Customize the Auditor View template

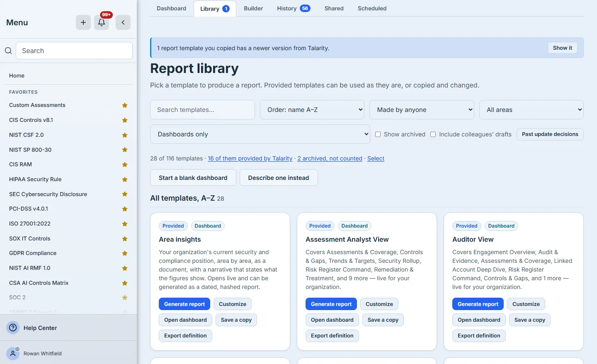coord(526,304)
